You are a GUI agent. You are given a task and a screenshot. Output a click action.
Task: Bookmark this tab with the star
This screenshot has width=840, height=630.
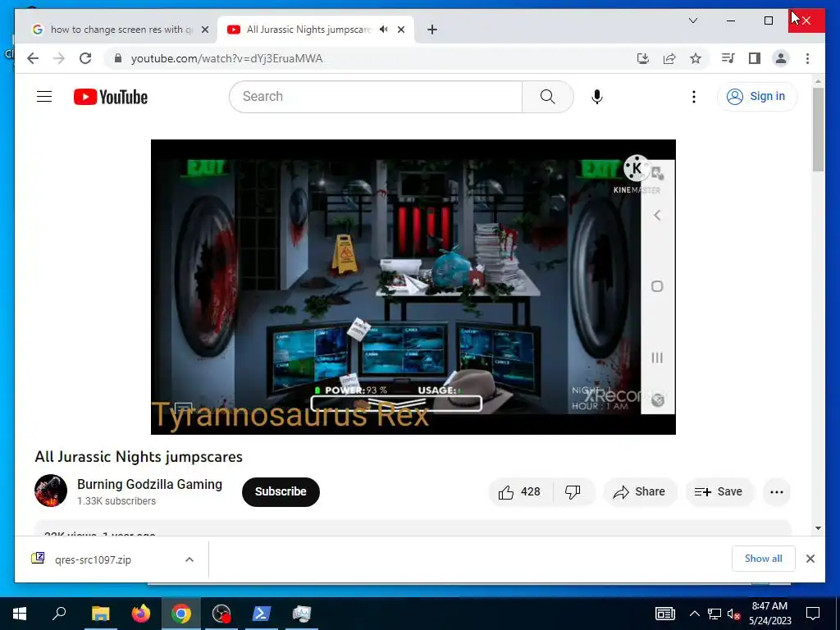(x=696, y=58)
